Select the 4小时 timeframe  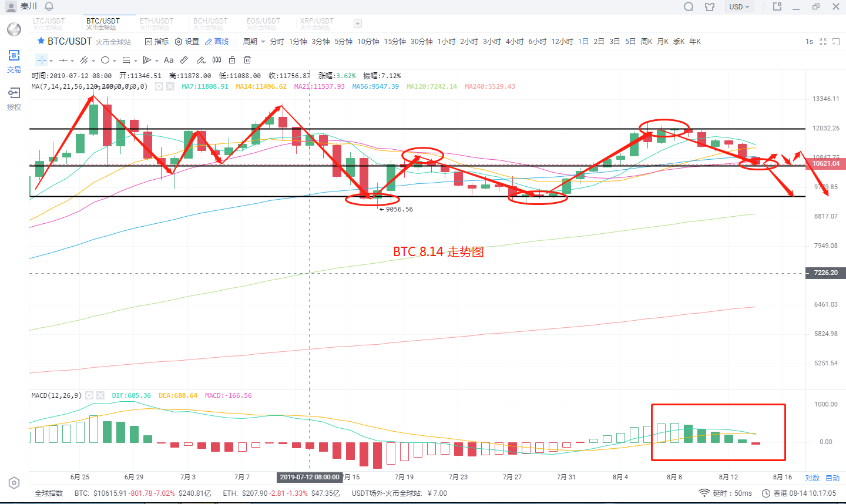pos(515,41)
